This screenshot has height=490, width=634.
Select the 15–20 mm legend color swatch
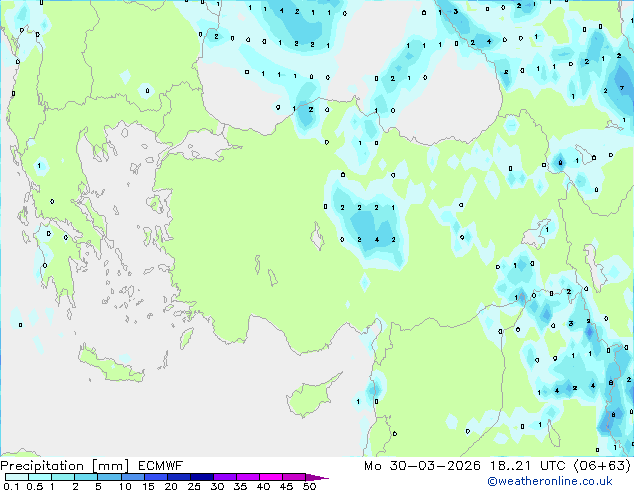tap(156, 477)
